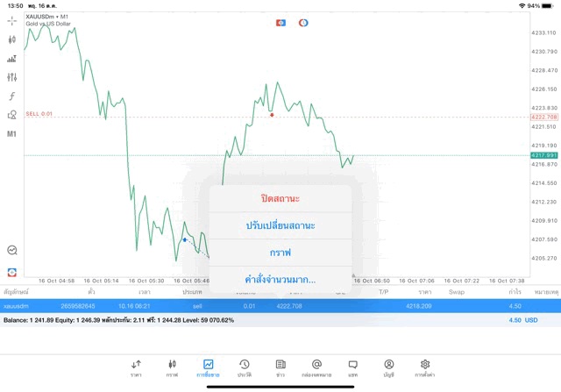Choose ปรับเปลี่ยนสถานะ in the context menu
The height and width of the screenshot is (392, 561).
[280, 225]
